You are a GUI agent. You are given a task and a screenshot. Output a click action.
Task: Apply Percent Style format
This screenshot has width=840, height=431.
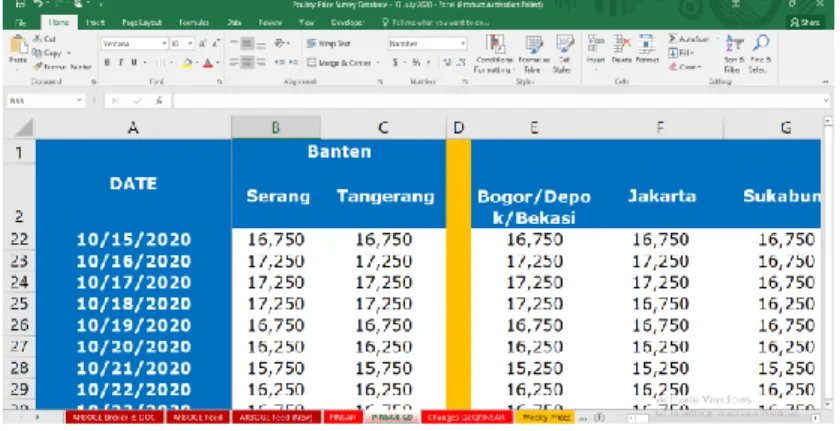point(416,63)
